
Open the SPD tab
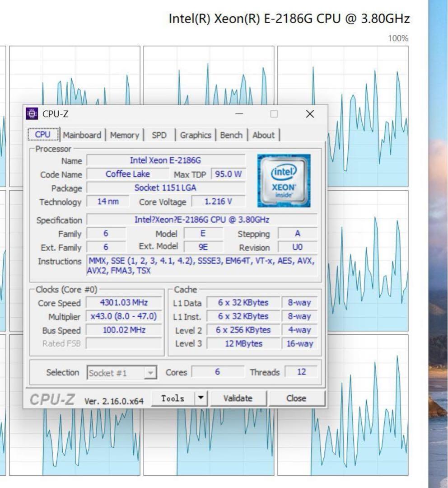point(160,135)
